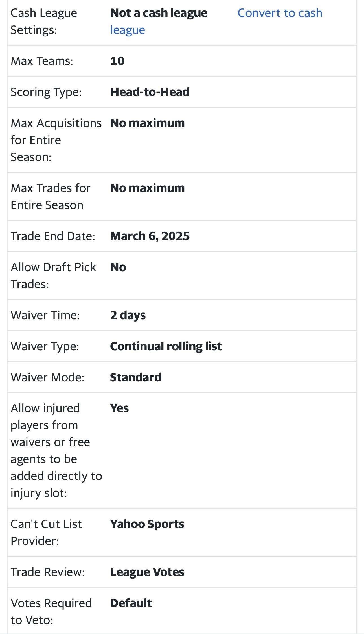
Task: Click 'No' for Allow Draft Pick Trades
Action: tap(118, 267)
